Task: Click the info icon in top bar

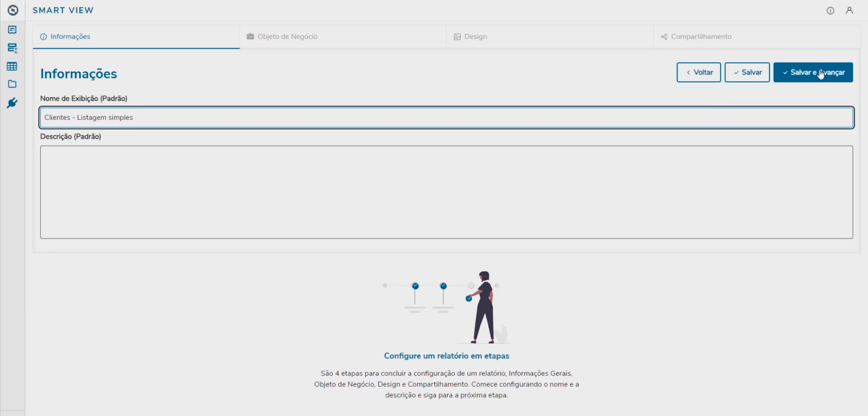Action: [830, 10]
